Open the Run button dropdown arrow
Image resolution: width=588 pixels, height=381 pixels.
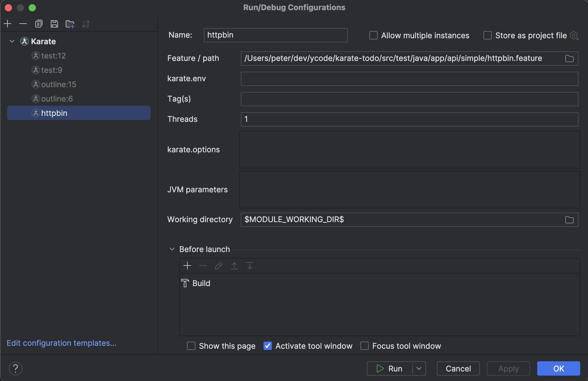[x=419, y=368]
